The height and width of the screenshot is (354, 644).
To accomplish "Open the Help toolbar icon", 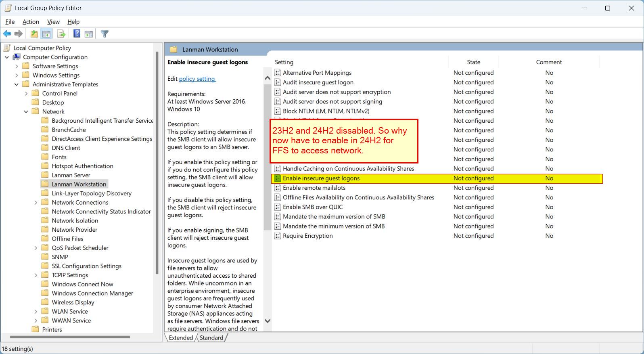I will click(77, 34).
